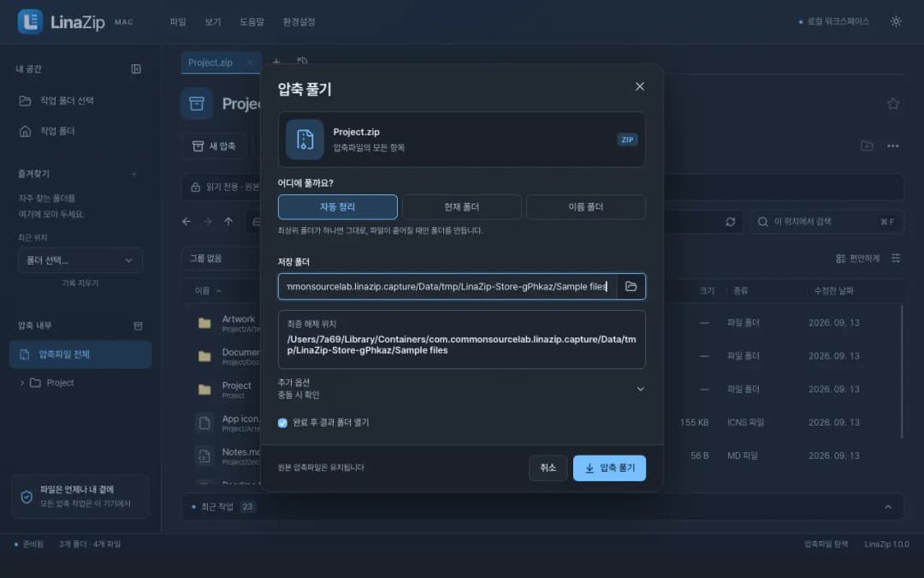This screenshot has width=924, height=578.
Task: Open the 환경설정 menu
Action: coord(299,21)
